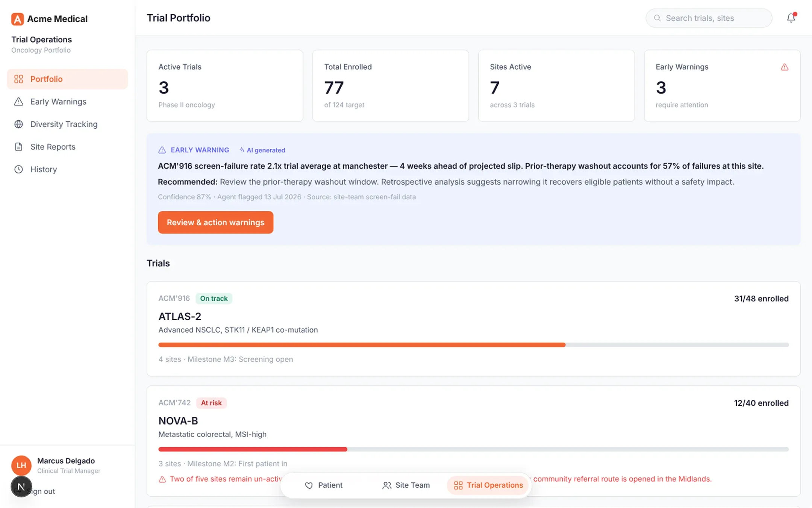Click the Acme Medical logo icon
The height and width of the screenshot is (508, 812).
(x=17, y=19)
